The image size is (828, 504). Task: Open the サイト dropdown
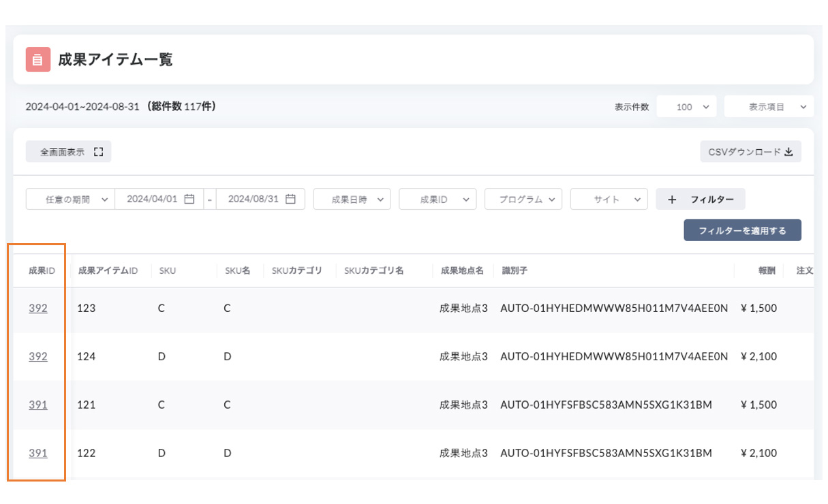[x=609, y=199]
